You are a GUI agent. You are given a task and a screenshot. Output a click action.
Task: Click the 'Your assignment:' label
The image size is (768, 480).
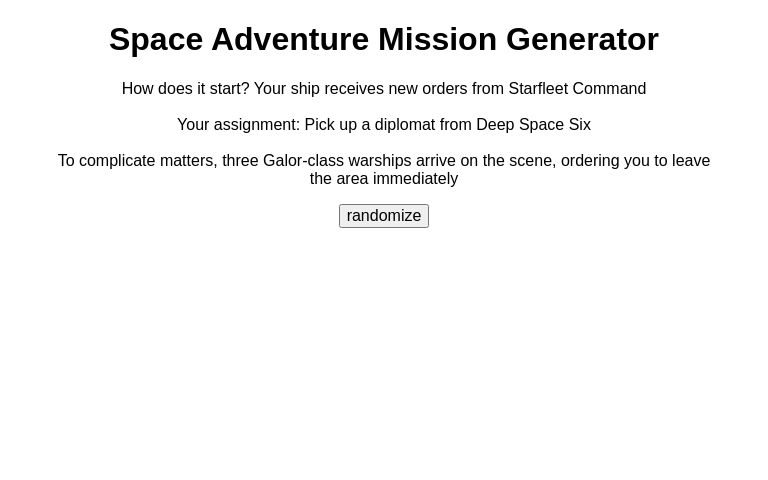point(239,124)
